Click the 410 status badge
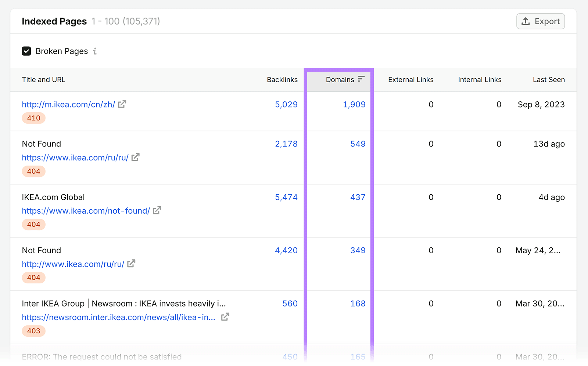Image resolution: width=588 pixels, height=366 pixels. pos(33,118)
